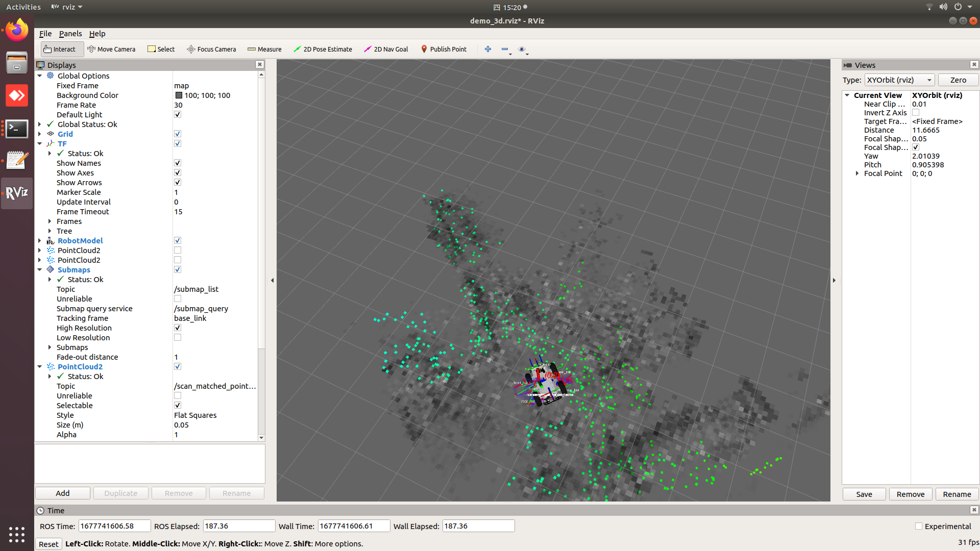
Task: Open the Measure tool
Action: (264, 49)
